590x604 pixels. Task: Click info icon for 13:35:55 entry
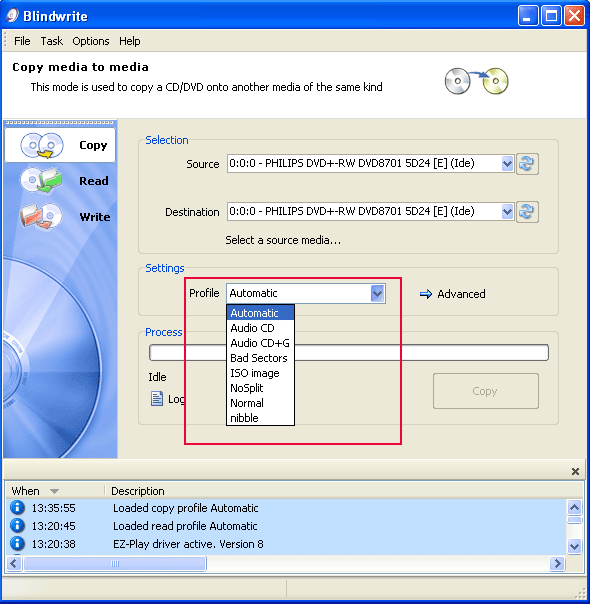17,508
